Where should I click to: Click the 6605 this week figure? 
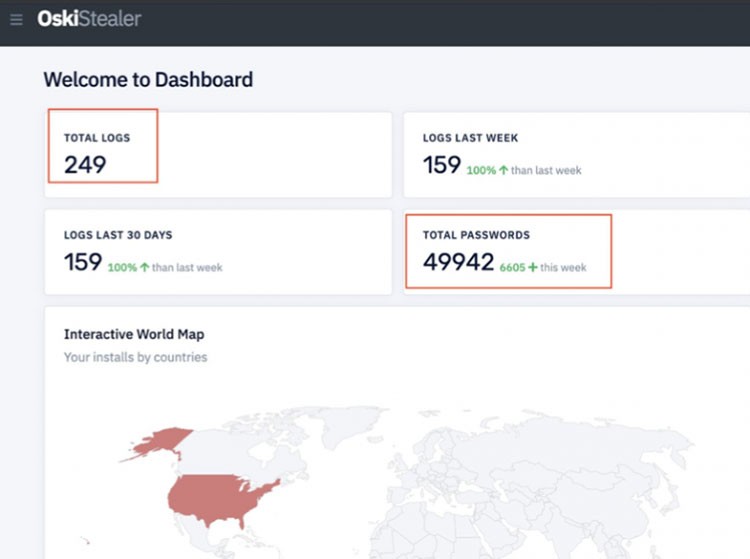pos(511,267)
